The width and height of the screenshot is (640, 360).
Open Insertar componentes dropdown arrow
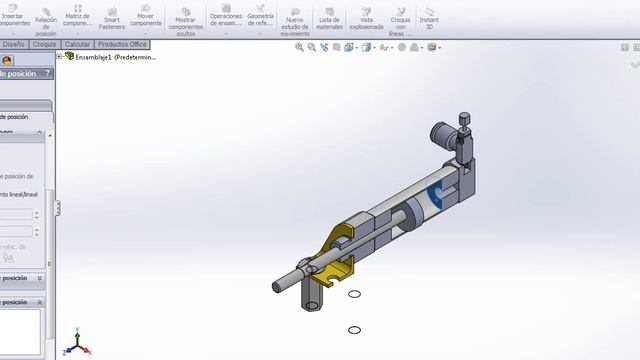pyautogui.click(x=13, y=33)
